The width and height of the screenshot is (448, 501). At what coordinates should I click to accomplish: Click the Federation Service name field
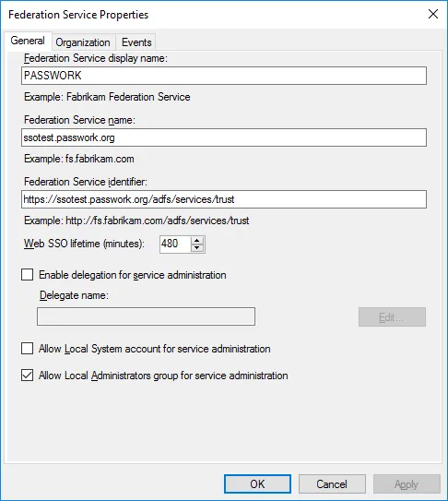224,137
